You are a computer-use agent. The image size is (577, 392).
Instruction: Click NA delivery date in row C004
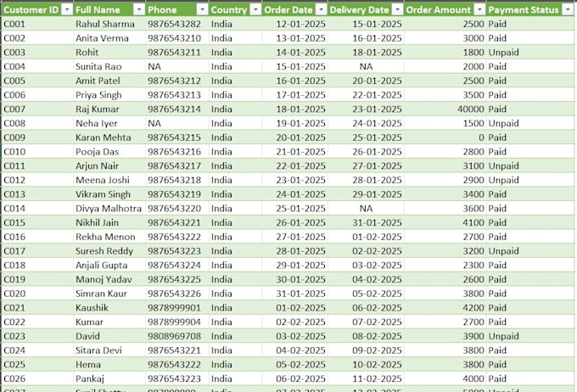pos(366,67)
